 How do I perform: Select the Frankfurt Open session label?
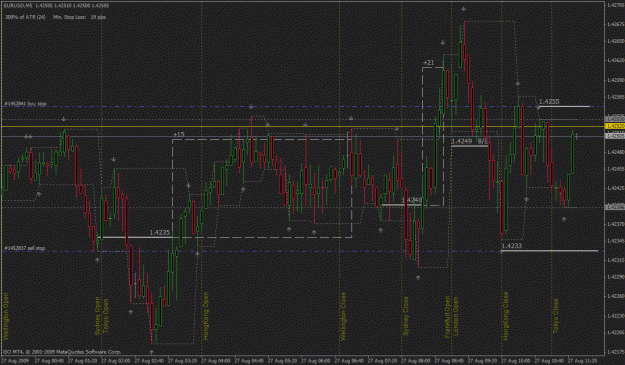tap(448, 317)
